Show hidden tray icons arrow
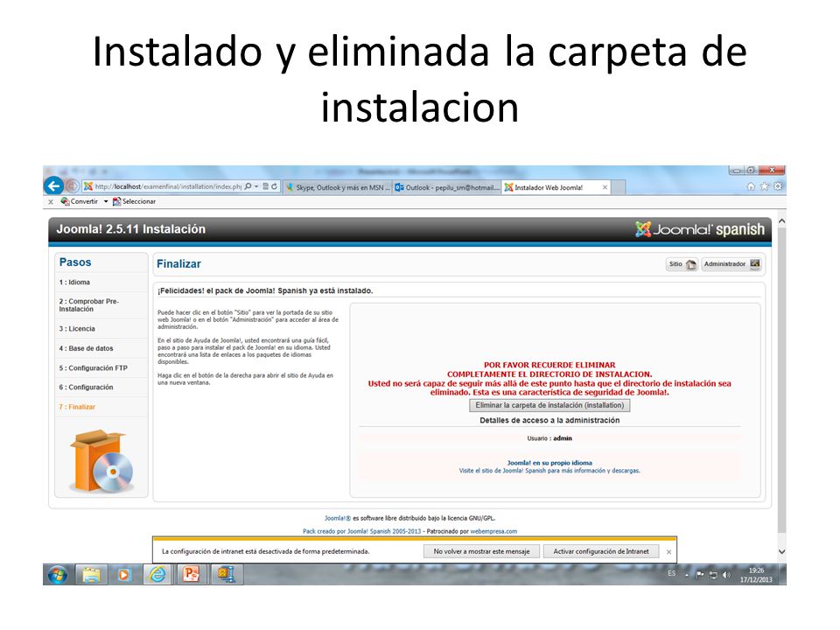Screen dimensions: 840x630 pos(687,575)
